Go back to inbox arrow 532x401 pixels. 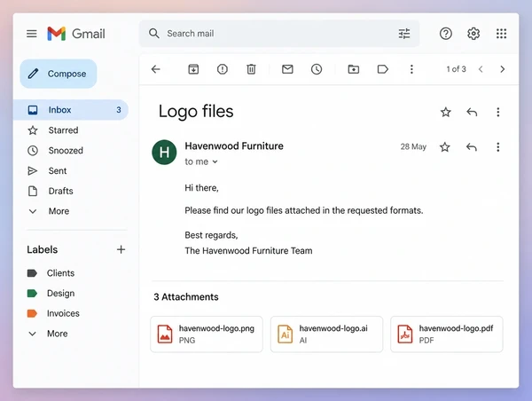pyautogui.click(x=156, y=69)
